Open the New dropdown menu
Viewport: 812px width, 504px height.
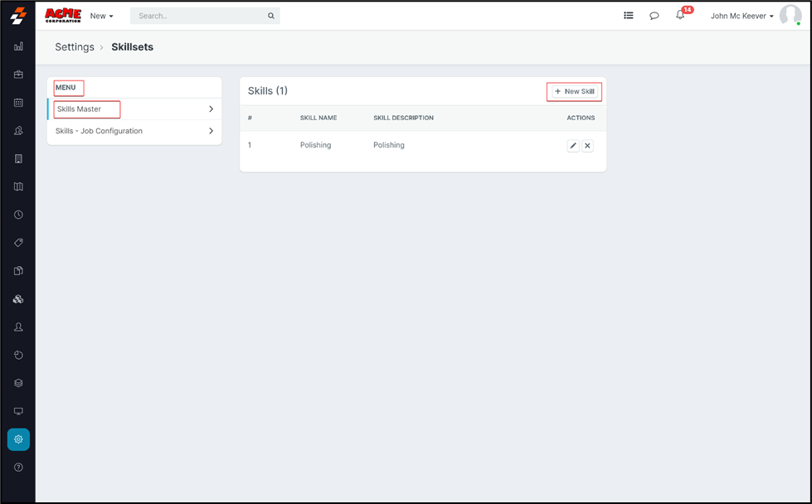(x=101, y=16)
